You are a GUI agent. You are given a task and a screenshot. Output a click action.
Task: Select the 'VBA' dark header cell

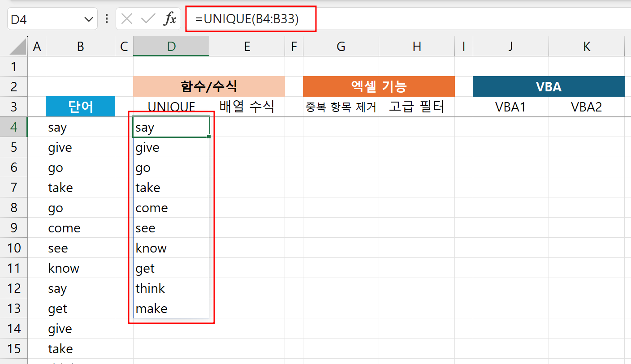pyautogui.click(x=549, y=86)
